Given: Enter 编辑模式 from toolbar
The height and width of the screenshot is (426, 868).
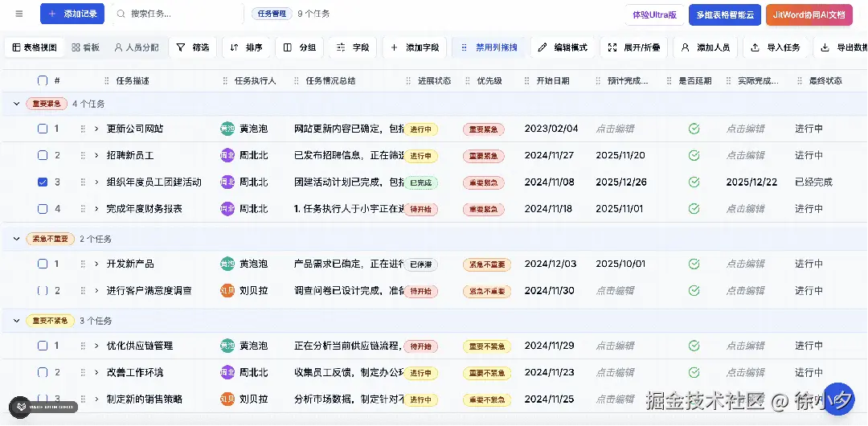Looking at the screenshot, I should pos(563,47).
